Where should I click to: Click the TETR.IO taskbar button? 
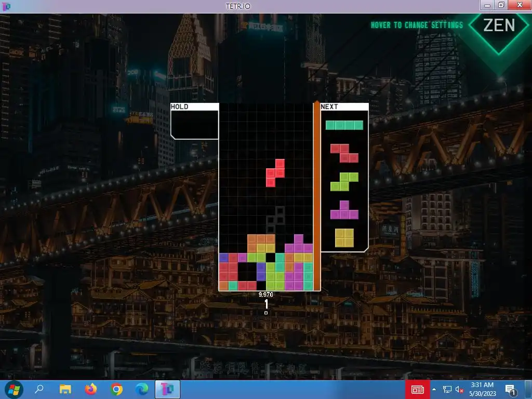coord(168,390)
